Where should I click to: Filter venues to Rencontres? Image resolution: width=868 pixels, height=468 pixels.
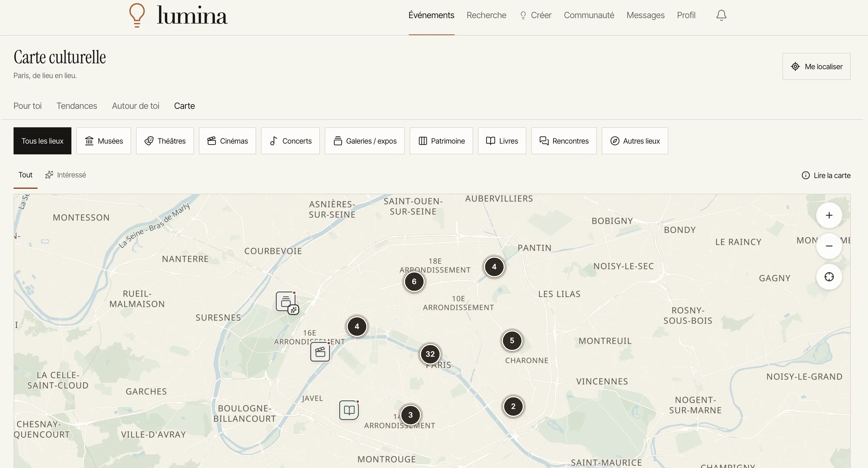564,141
